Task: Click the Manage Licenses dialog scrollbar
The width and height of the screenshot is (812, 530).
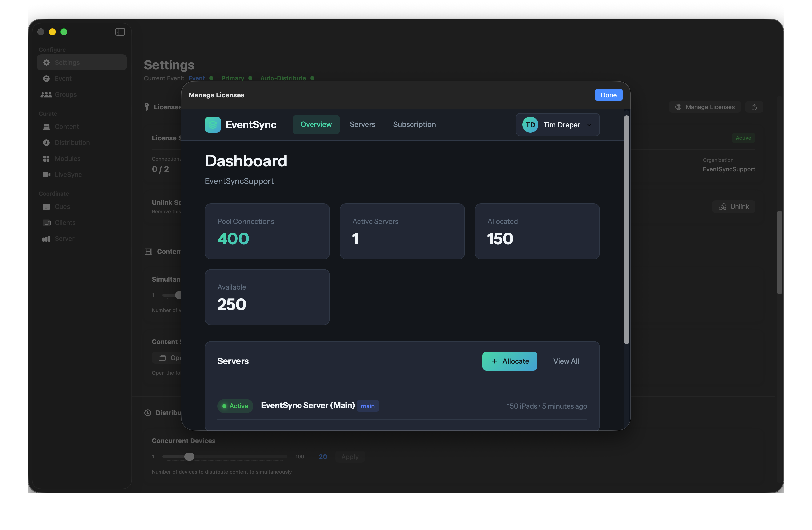Action: tap(627, 230)
